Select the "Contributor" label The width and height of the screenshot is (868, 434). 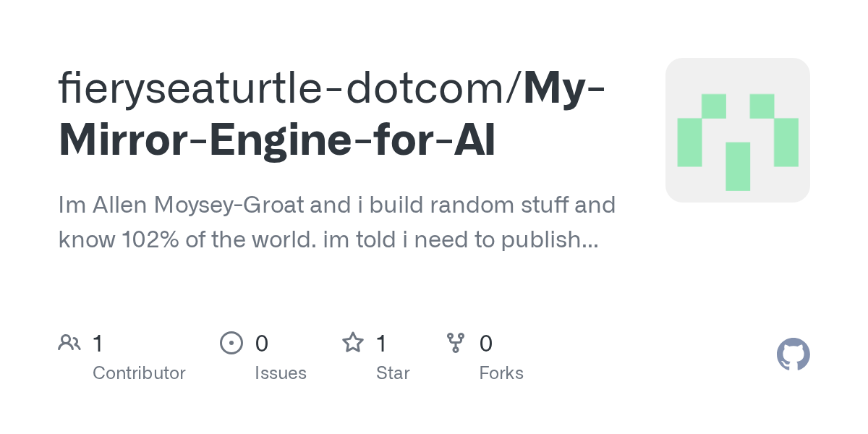tap(139, 373)
